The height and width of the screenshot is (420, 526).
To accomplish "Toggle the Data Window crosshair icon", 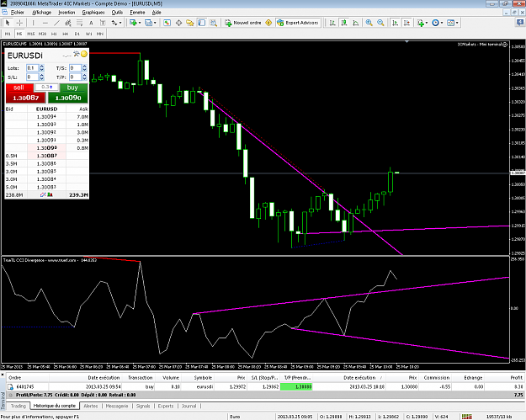I will [178, 23].
